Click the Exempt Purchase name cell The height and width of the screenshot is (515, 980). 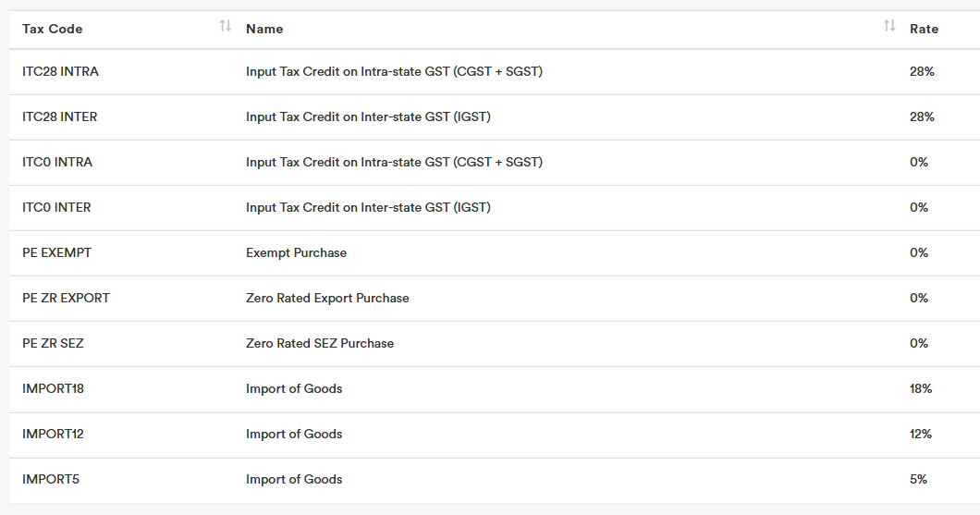[296, 252]
